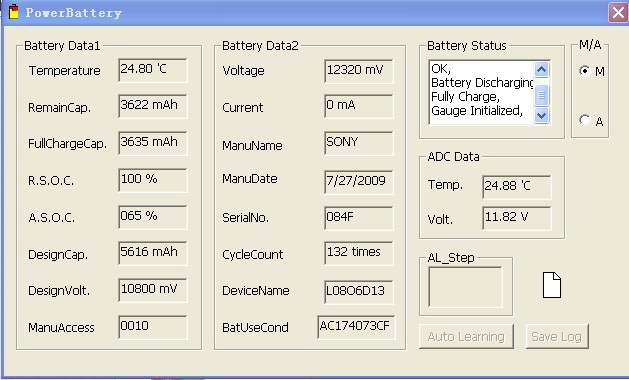Click the Temperature field showing 24.80 °C
The width and height of the screenshot is (629, 380).
point(153,70)
